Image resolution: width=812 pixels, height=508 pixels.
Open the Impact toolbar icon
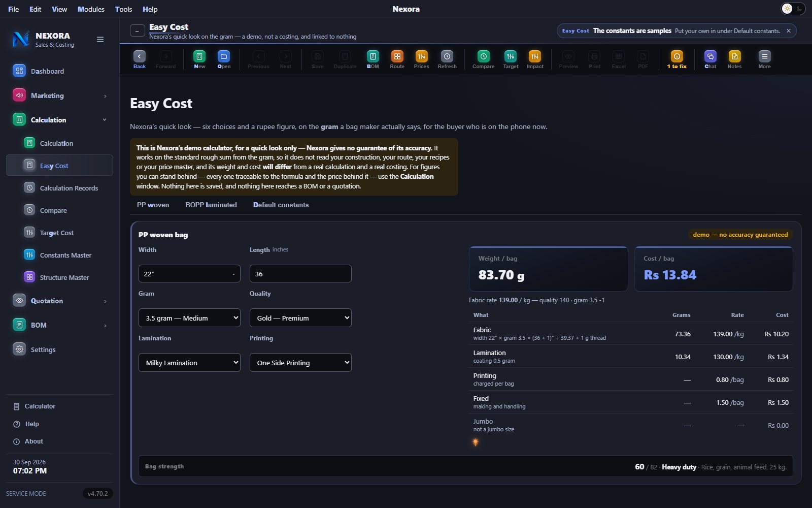(535, 59)
